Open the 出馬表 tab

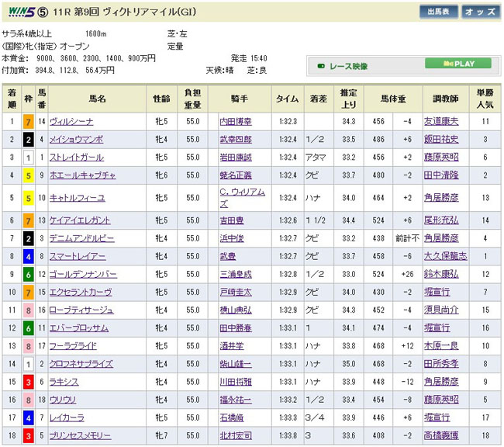pos(438,12)
